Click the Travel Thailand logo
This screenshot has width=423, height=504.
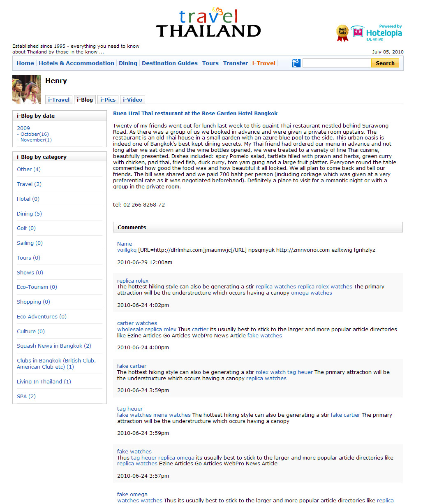pyautogui.click(x=208, y=23)
